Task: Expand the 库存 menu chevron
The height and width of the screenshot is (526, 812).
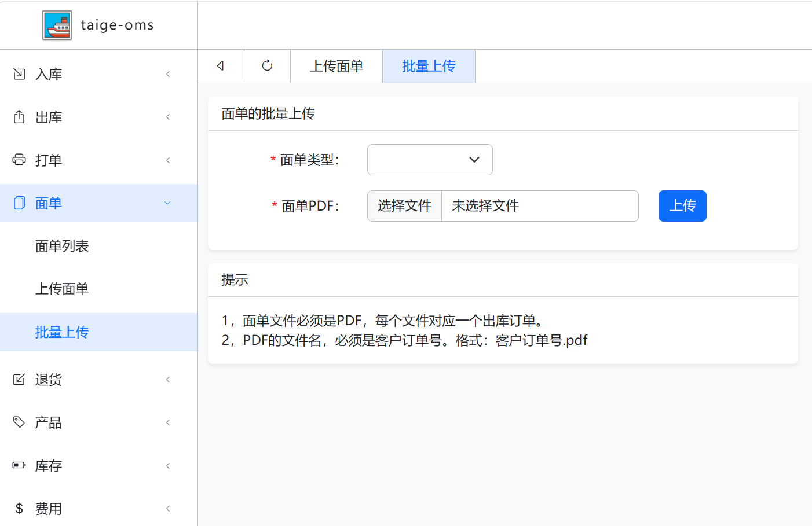Action: point(168,466)
